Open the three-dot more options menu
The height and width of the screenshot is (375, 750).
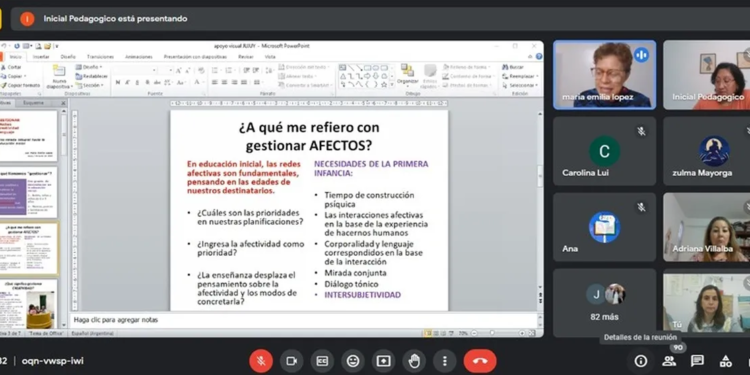(x=444, y=361)
